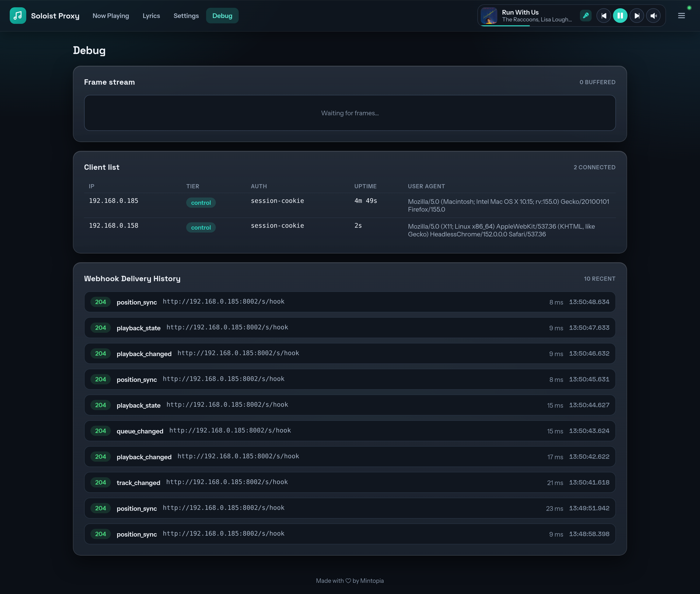Skip to the previous track
The width and height of the screenshot is (700, 594).
point(604,16)
